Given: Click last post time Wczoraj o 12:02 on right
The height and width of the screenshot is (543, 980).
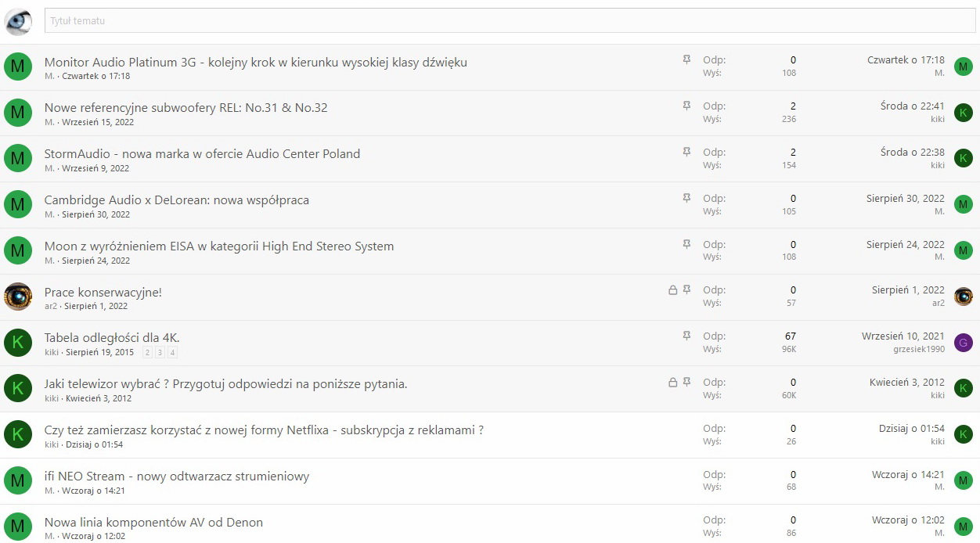Looking at the screenshot, I should 908,520.
